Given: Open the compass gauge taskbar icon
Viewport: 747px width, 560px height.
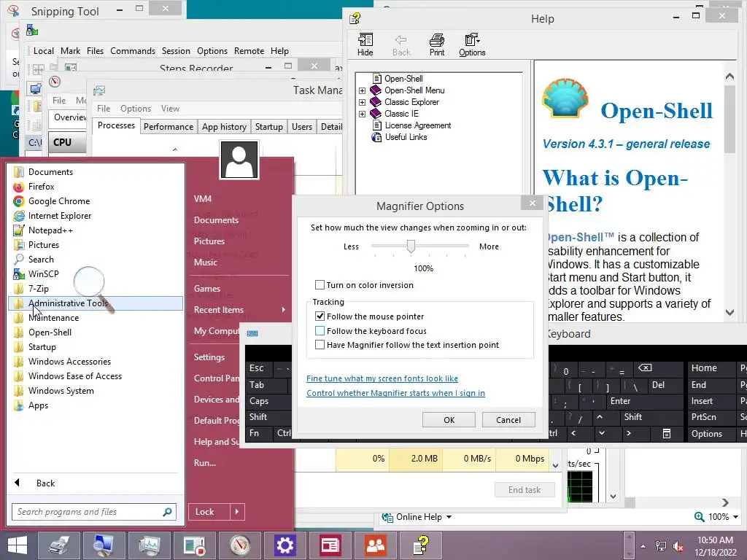Looking at the screenshot, I should 239,545.
